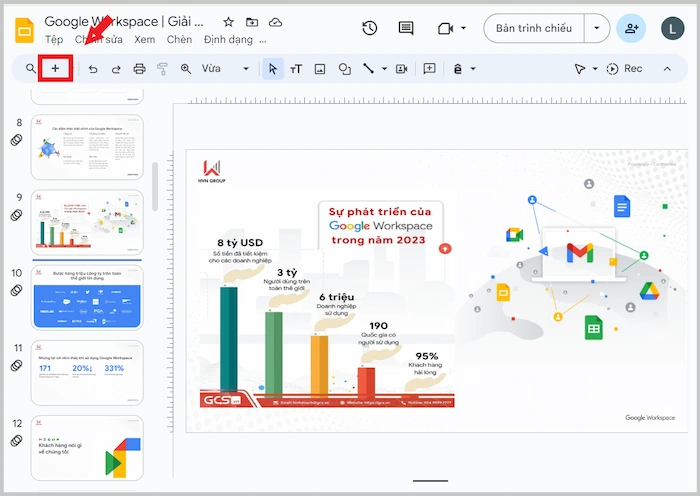This screenshot has width=700, height=496.
Task: Expand the Meet call dropdown arrow
Action: [x=463, y=28]
